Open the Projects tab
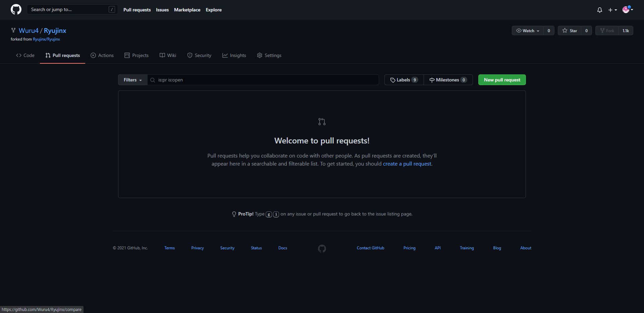The image size is (644, 313). pos(137,55)
